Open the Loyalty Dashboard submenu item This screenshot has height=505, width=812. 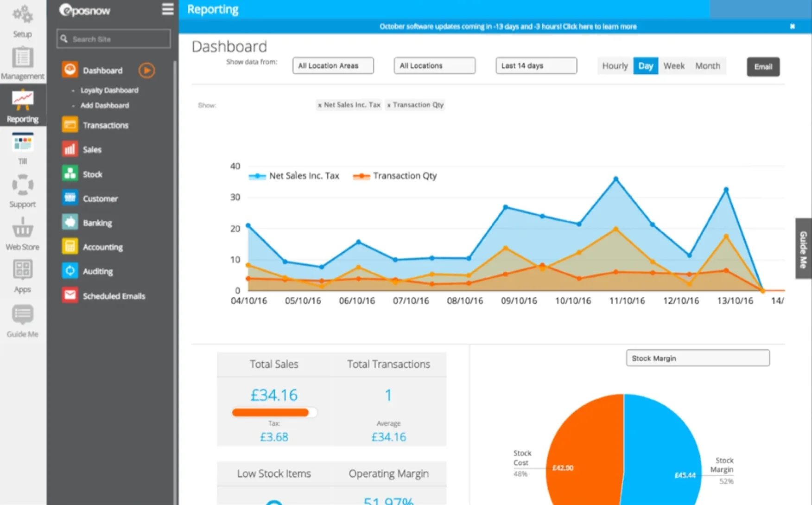[109, 90]
